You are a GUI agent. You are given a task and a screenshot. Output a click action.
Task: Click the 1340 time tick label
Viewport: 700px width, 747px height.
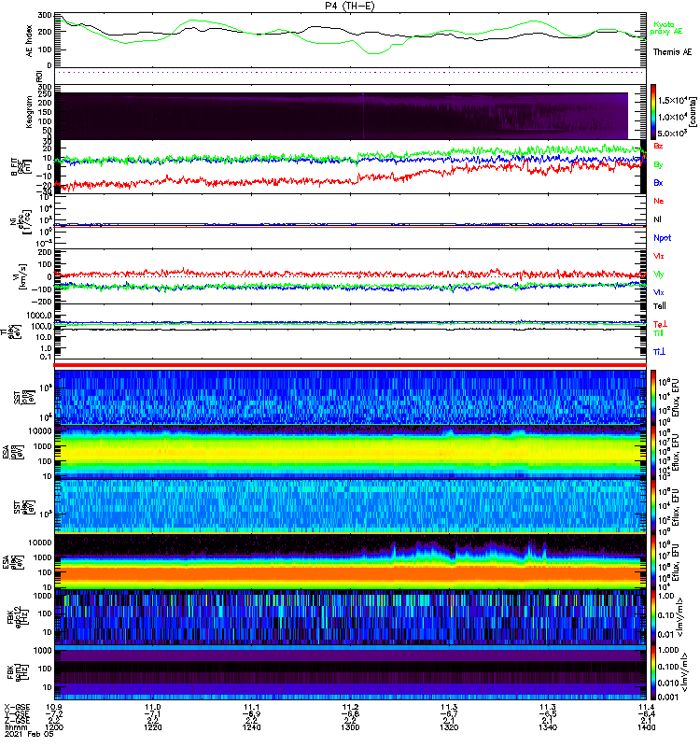(547, 727)
